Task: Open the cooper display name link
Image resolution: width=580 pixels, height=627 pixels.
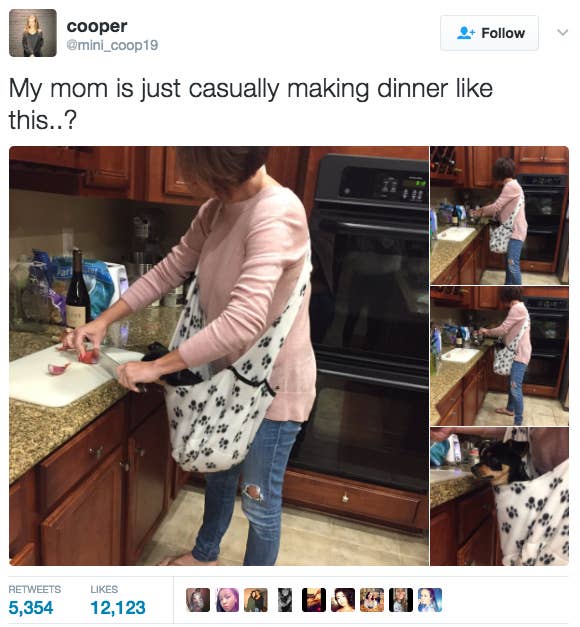Action: (x=97, y=26)
